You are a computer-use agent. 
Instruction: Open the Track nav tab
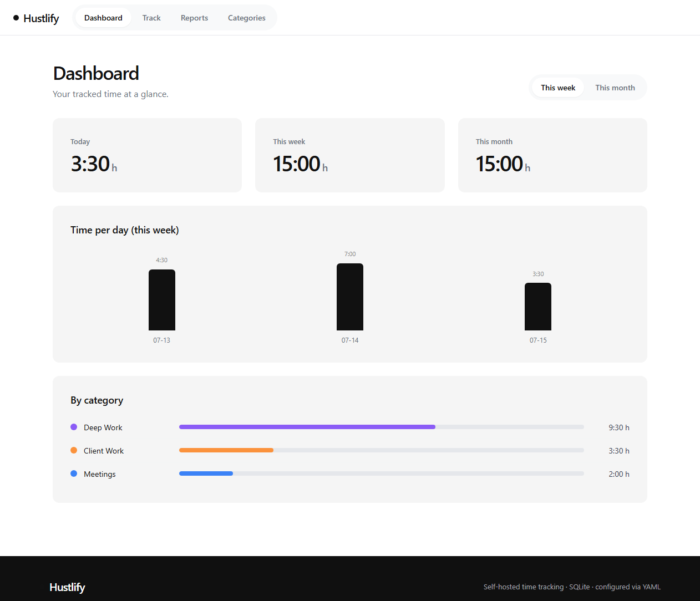[x=151, y=18]
